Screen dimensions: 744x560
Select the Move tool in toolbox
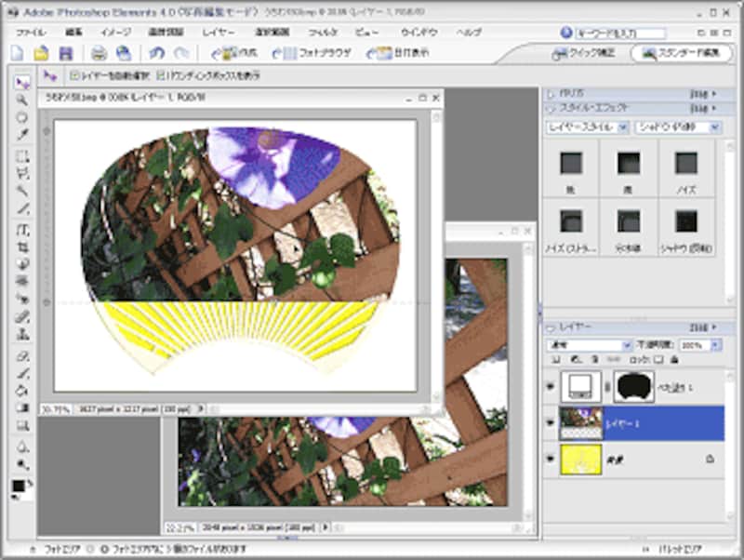[x=22, y=84]
